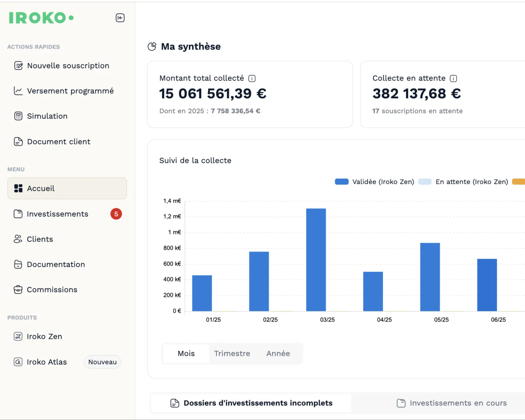Click the amount 382 137,68 €
Image resolution: width=525 pixels, height=420 pixels.
click(417, 94)
